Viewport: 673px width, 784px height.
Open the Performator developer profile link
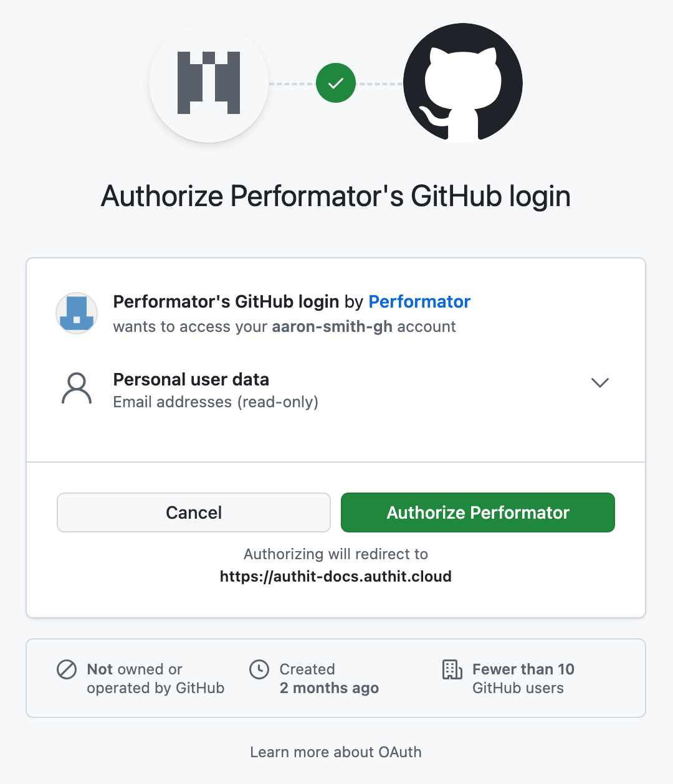419,301
